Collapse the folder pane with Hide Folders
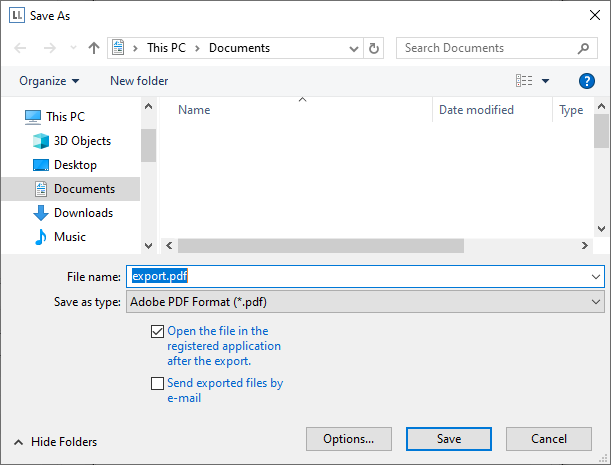This screenshot has height=465, width=611. pos(55,442)
